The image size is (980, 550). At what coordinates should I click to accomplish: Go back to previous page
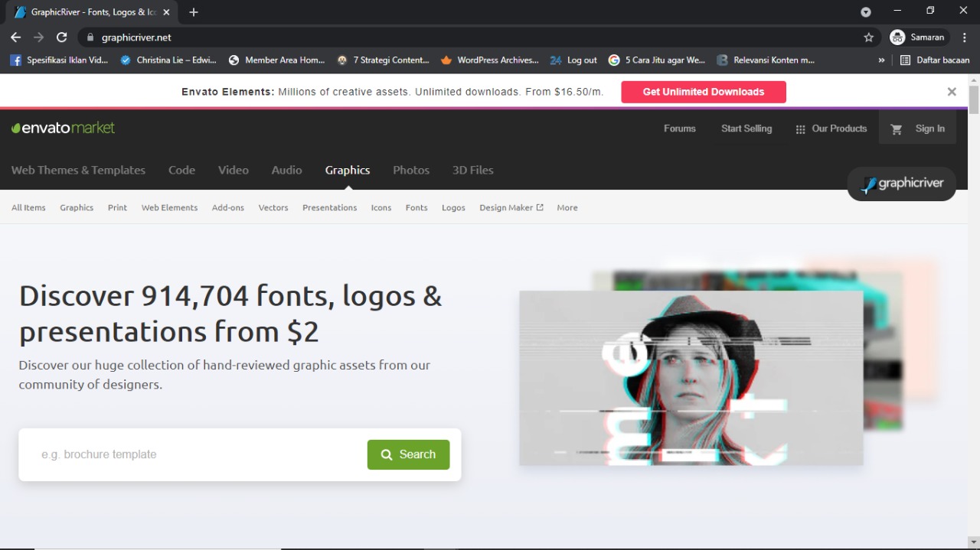(x=16, y=37)
